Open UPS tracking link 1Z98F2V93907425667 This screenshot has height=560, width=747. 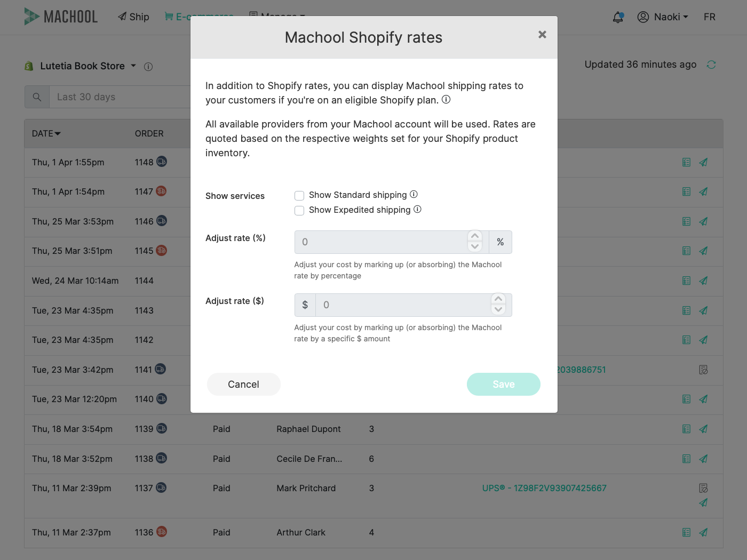click(x=544, y=488)
